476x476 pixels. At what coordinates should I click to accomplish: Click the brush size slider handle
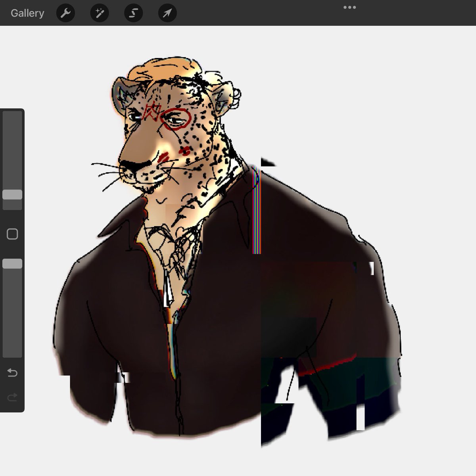pyautogui.click(x=12, y=194)
